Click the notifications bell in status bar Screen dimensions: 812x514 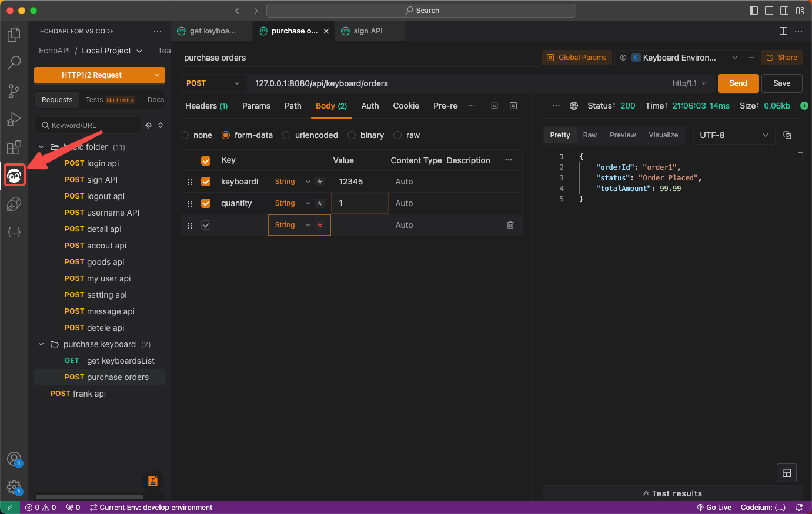click(x=799, y=508)
